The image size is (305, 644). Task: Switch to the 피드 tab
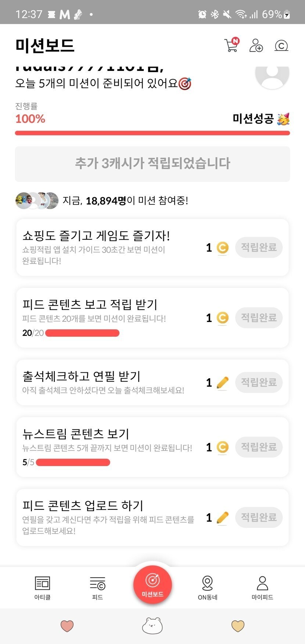pyautogui.click(x=97, y=587)
